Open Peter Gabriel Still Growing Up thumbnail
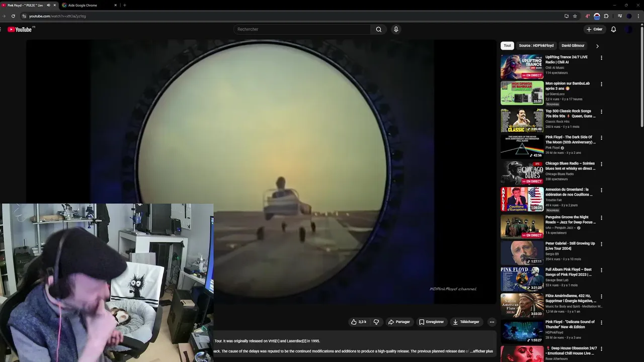The width and height of the screenshot is (644, 362). 522,253
